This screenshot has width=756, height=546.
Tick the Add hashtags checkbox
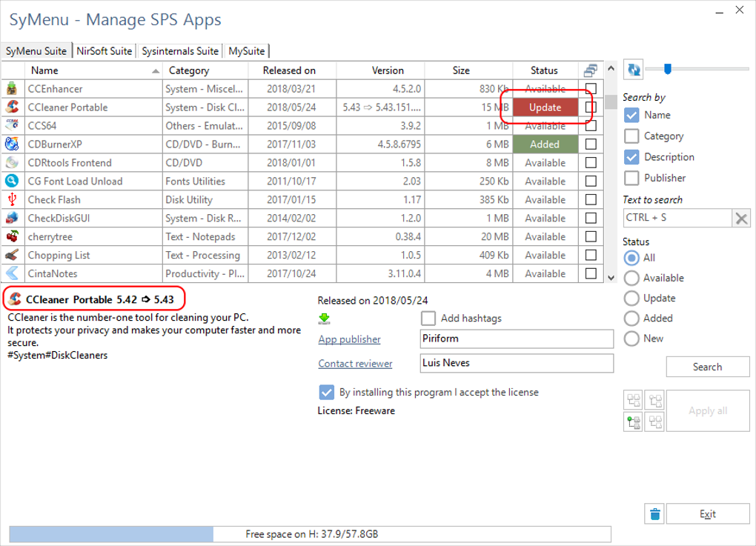click(428, 318)
